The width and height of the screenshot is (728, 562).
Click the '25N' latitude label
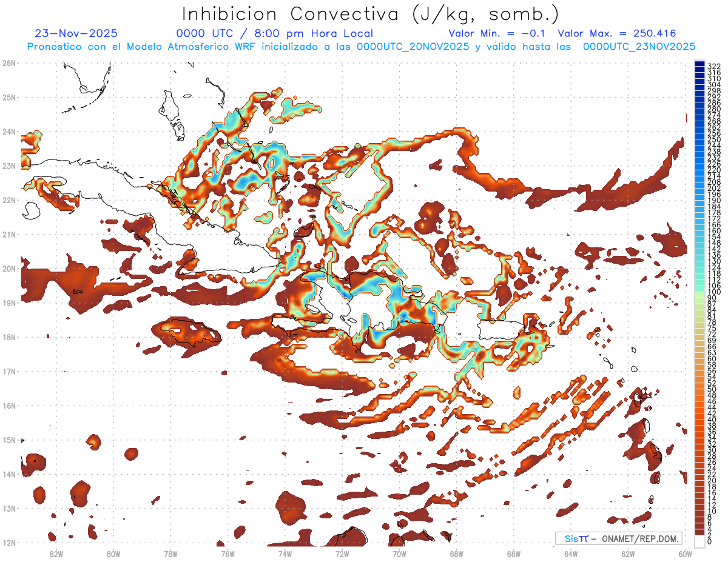(9, 97)
